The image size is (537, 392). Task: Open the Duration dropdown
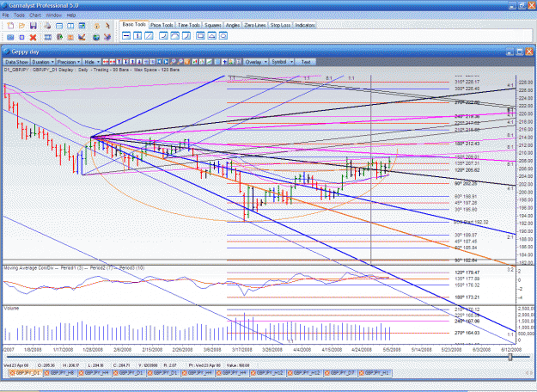(43, 62)
